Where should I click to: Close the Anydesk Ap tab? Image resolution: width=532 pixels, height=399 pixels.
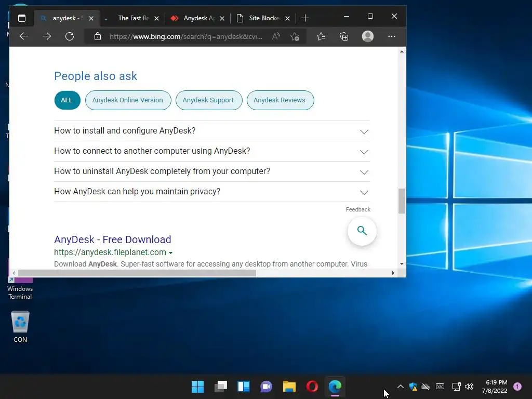point(222,18)
